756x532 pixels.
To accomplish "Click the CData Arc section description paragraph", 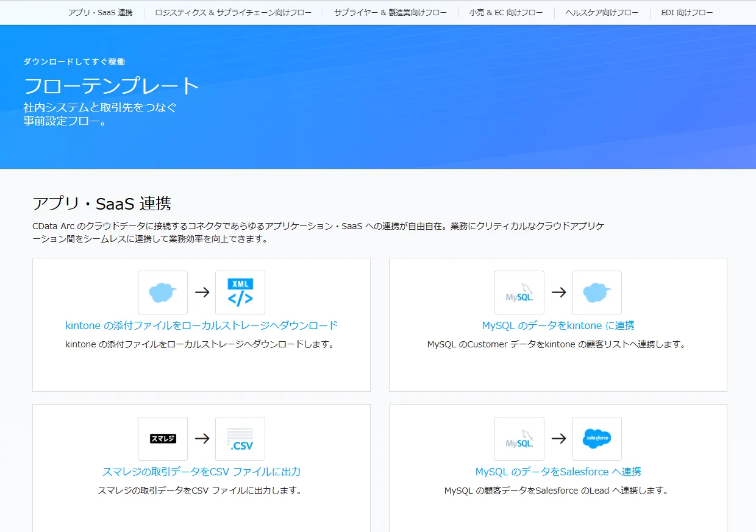I will (x=318, y=232).
